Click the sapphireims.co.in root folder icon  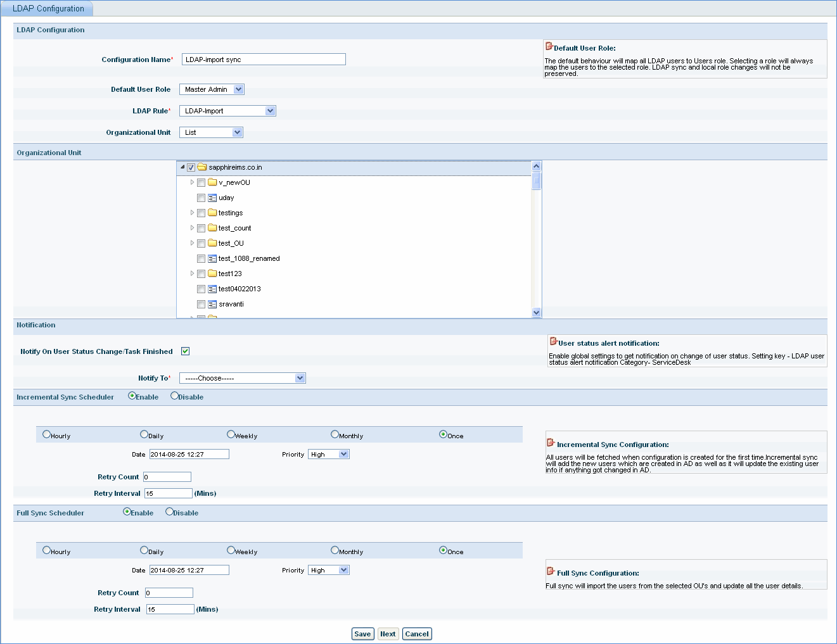coord(202,167)
